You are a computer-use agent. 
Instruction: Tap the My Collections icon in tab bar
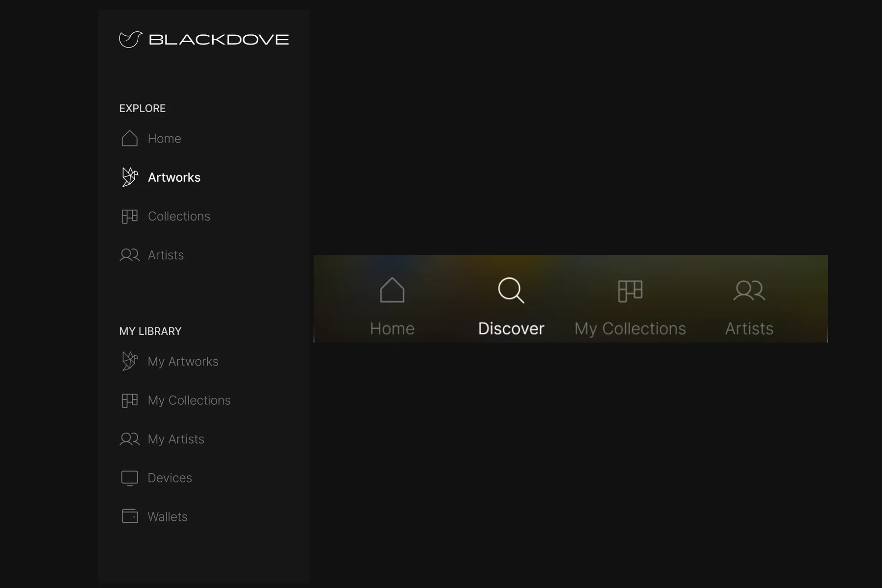[630, 291]
